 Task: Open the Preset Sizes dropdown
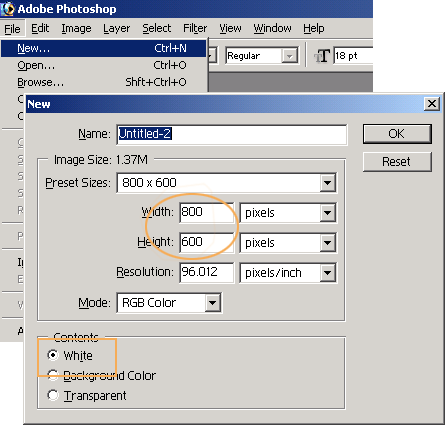[x=328, y=183]
